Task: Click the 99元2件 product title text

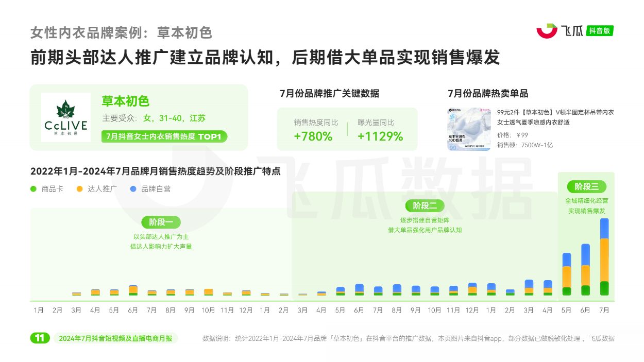Action: [x=555, y=117]
